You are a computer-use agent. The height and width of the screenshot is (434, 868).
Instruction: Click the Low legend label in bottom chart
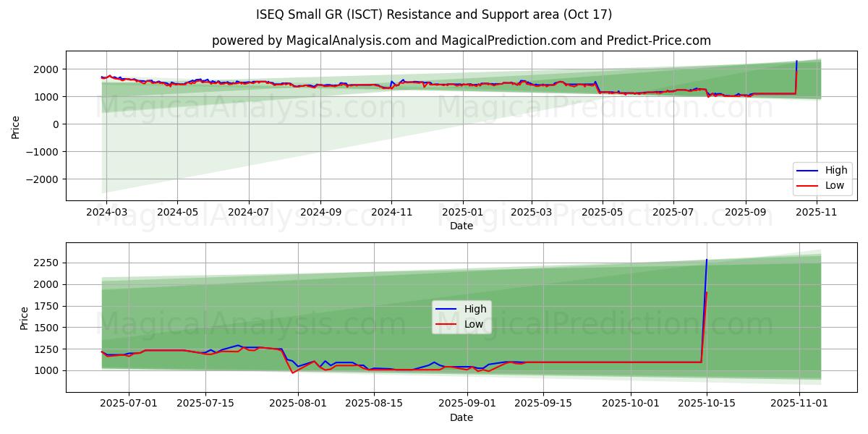tap(474, 324)
